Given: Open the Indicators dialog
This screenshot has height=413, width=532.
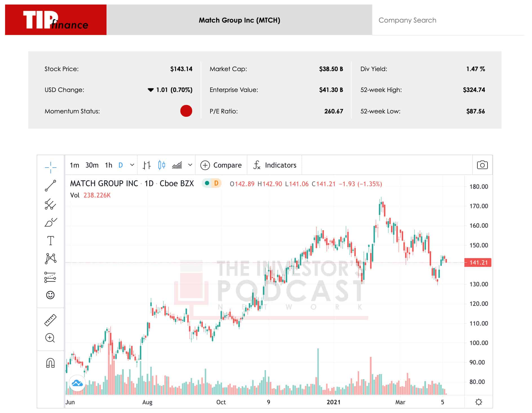Looking at the screenshot, I should [275, 165].
